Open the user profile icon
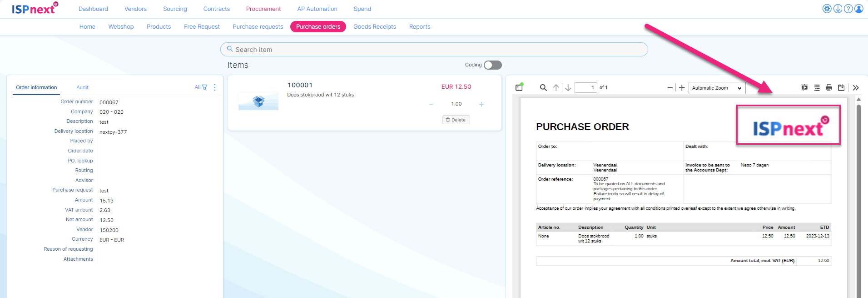868x298 pixels. click(x=858, y=9)
